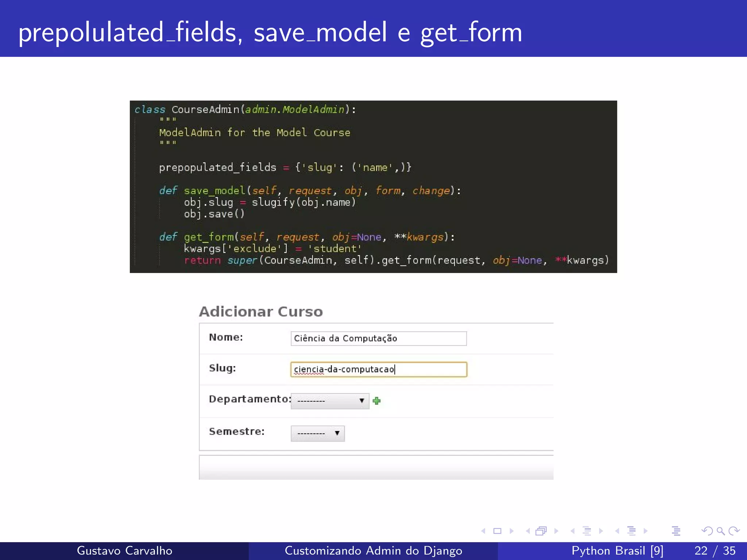Viewport: 747px width, 560px height.
Task: Click the Departamento: label
Action: click(250, 399)
